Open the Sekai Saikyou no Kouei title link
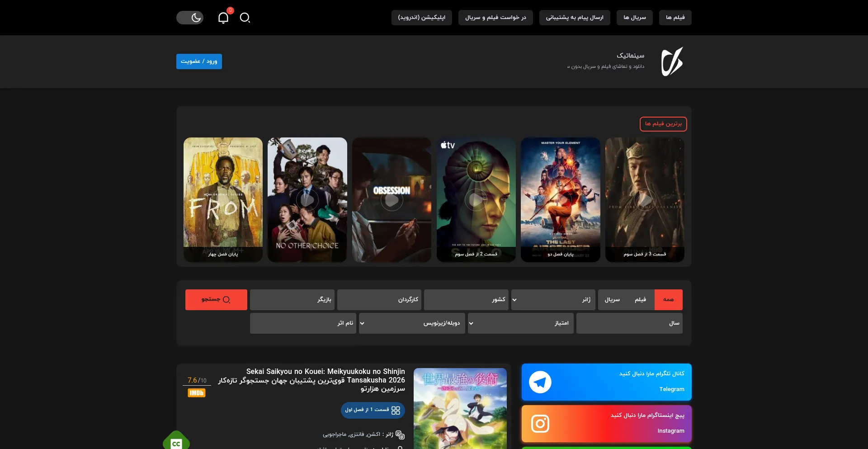Screen dimensions: 868x449 (x=311, y=380)
